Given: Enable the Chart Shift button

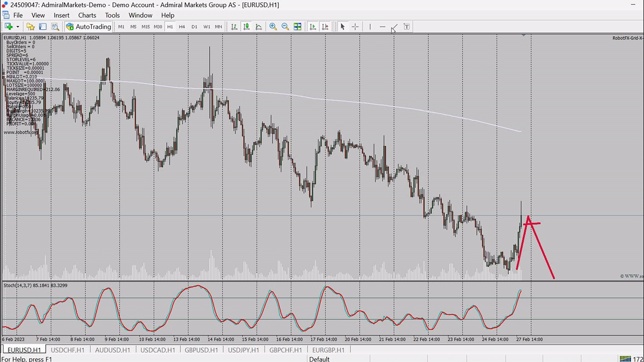Looking at the screenshot, I should [x=325, y=26].
